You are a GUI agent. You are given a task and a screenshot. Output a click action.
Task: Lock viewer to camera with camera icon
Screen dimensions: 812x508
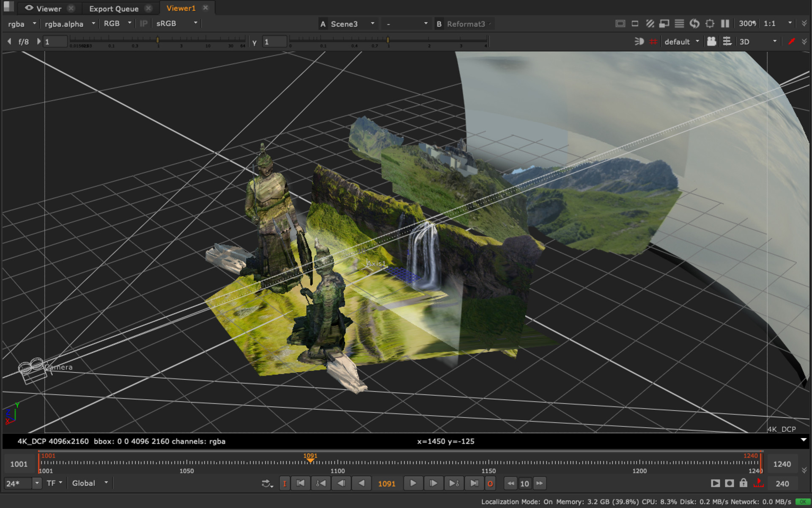711,41
